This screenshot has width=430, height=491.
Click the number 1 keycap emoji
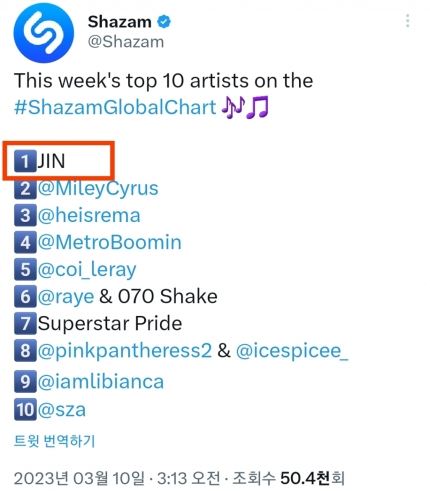tap(25, 161)
